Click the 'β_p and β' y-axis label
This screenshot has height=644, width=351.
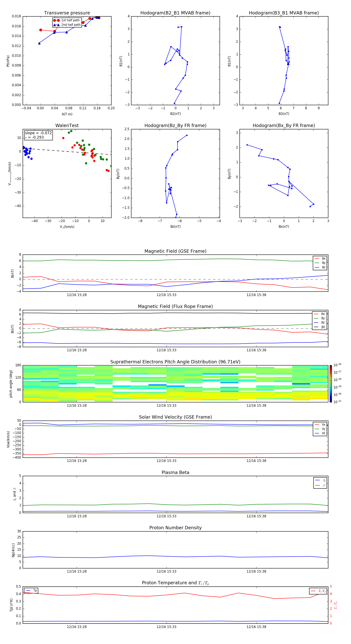[x=14, y=494]
